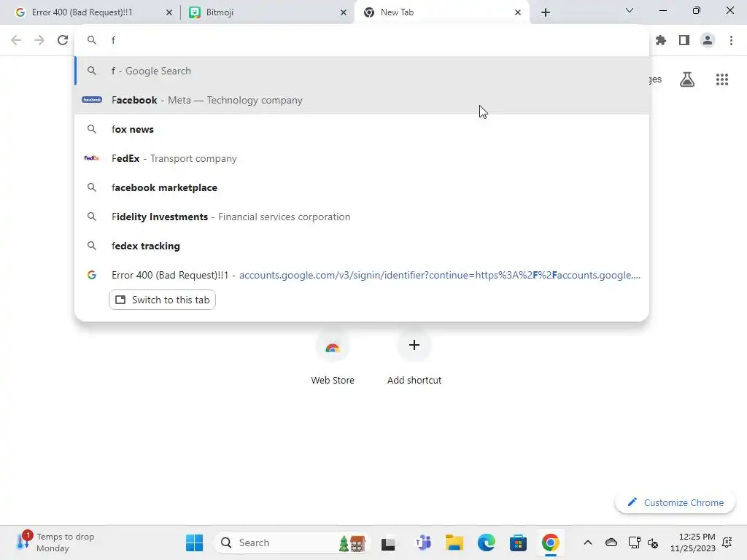Click the browser back arrow

coord(16,40)
